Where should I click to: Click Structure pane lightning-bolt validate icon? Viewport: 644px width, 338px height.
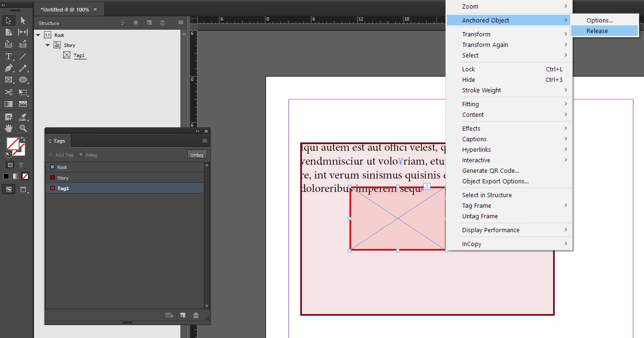[123, 23]
